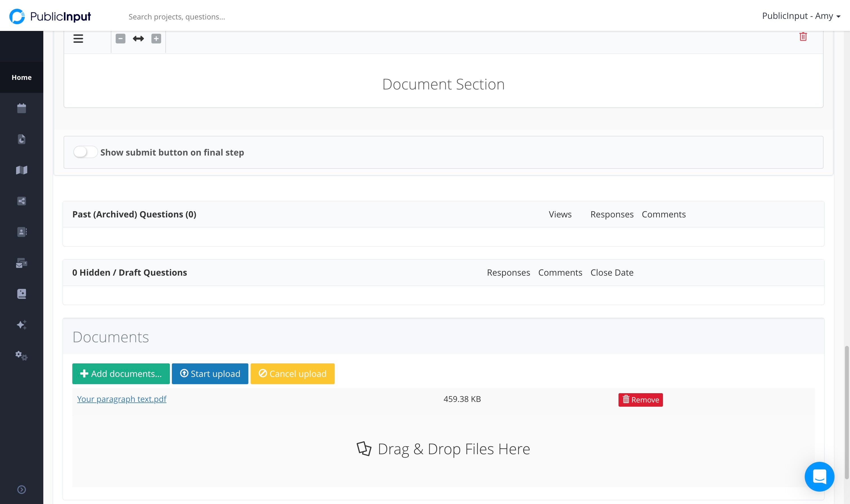The width and height of the screenshot is (850, 504).
Task: Click the Add documents button
Action: tap(121, 373)
